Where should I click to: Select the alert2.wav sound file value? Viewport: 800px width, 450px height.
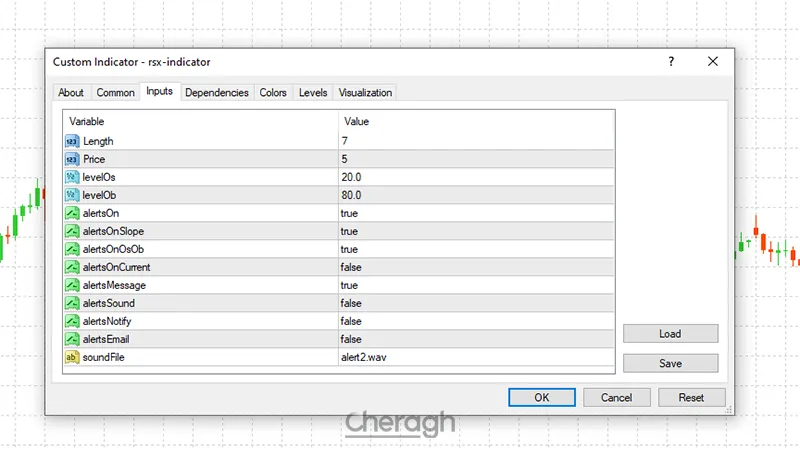click(362, 357)
